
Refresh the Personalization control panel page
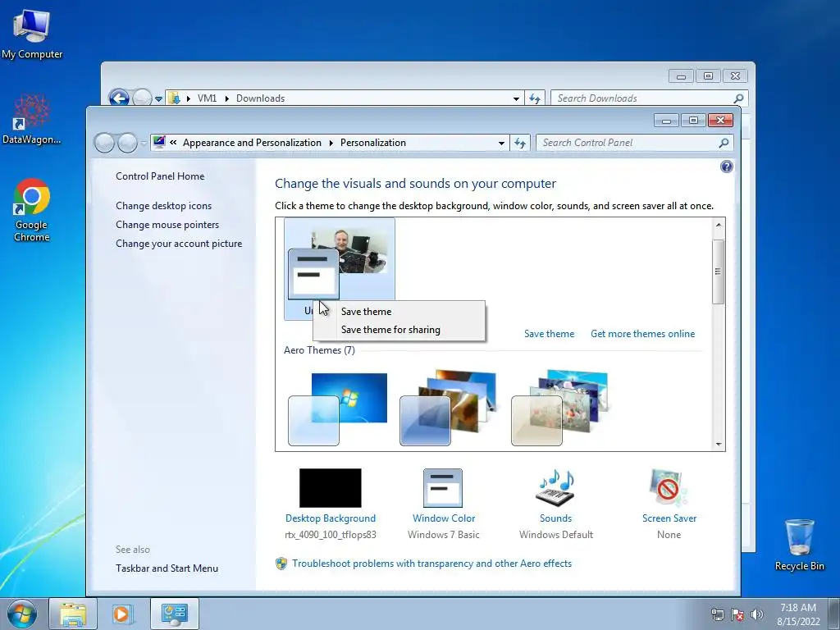click(x=520, y=143)
